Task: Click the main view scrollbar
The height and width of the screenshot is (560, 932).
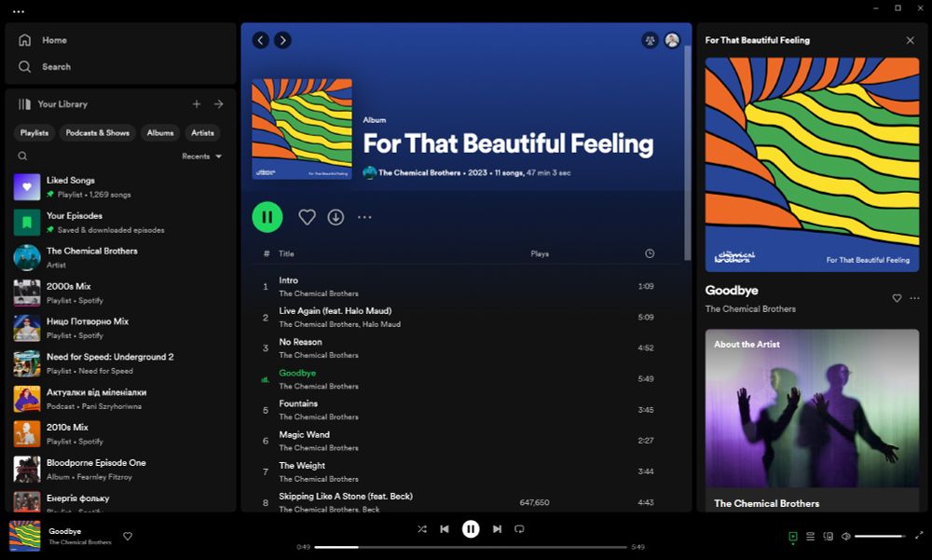Action: (688, 153)
